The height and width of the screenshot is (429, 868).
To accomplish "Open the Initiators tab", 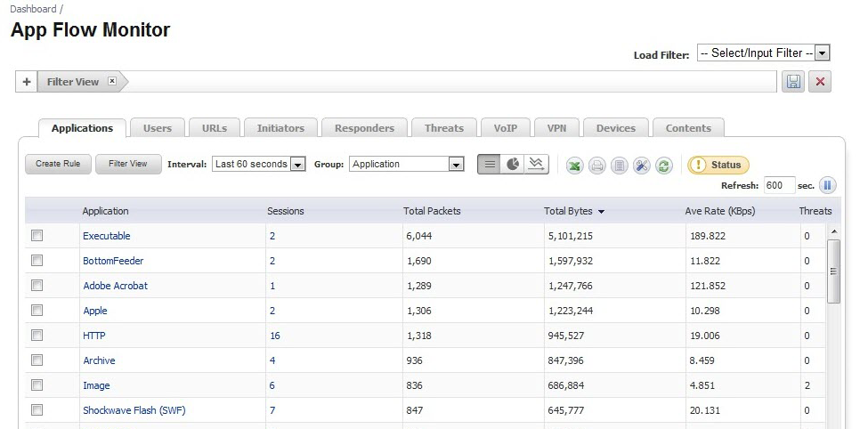I will (x=280, y=128).
